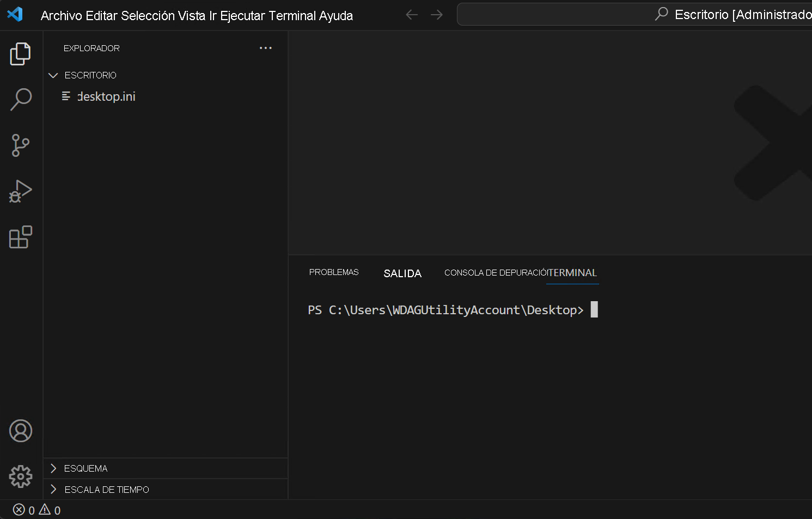
Task: Click the forward navigation arrow
Action: click(436, 15)
